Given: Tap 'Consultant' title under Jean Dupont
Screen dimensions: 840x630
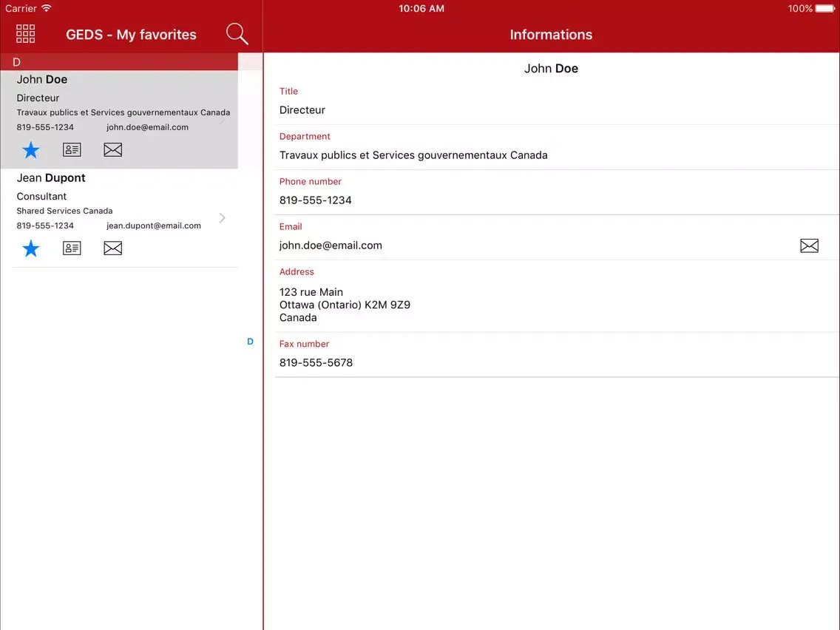Looking at the screenshot, I should click(42, 196).
